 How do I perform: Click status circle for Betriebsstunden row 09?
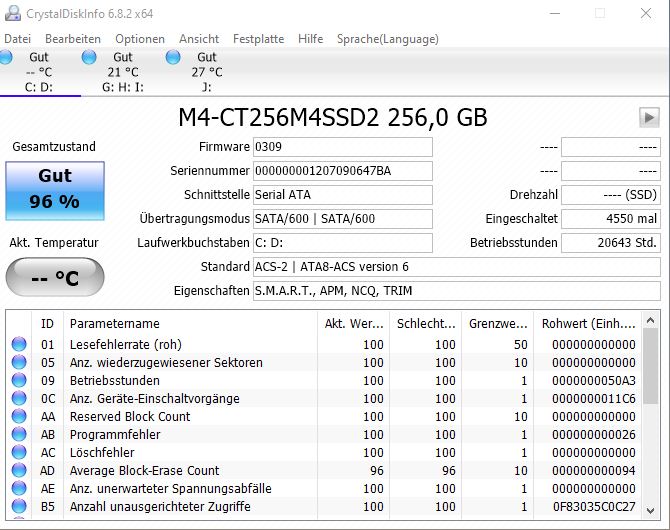[x=19, y=380]
